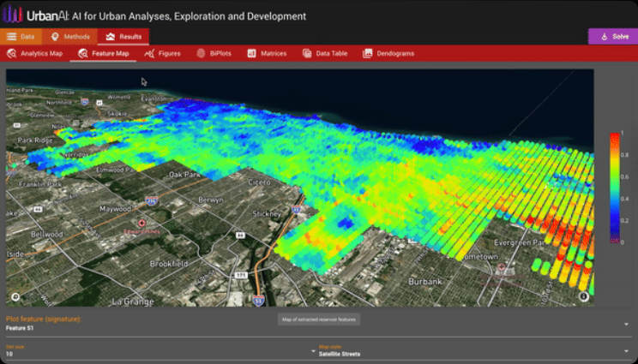Select the Results tab

point(123,37)
